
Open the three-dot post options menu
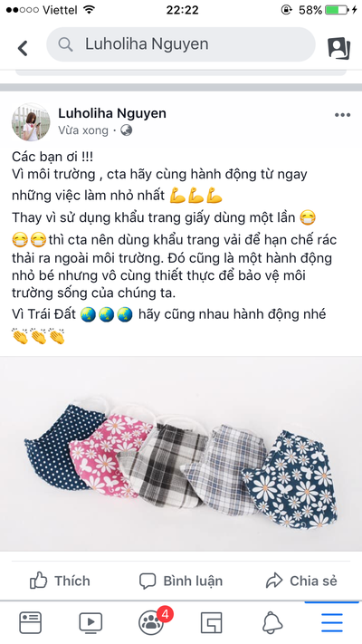point(342,115)
